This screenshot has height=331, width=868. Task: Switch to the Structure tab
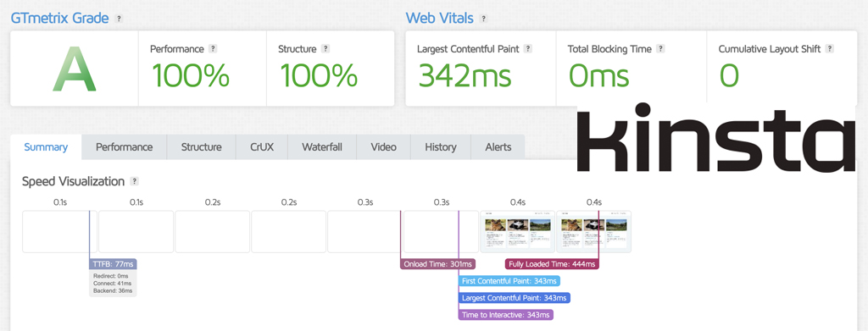pos(202,147)
